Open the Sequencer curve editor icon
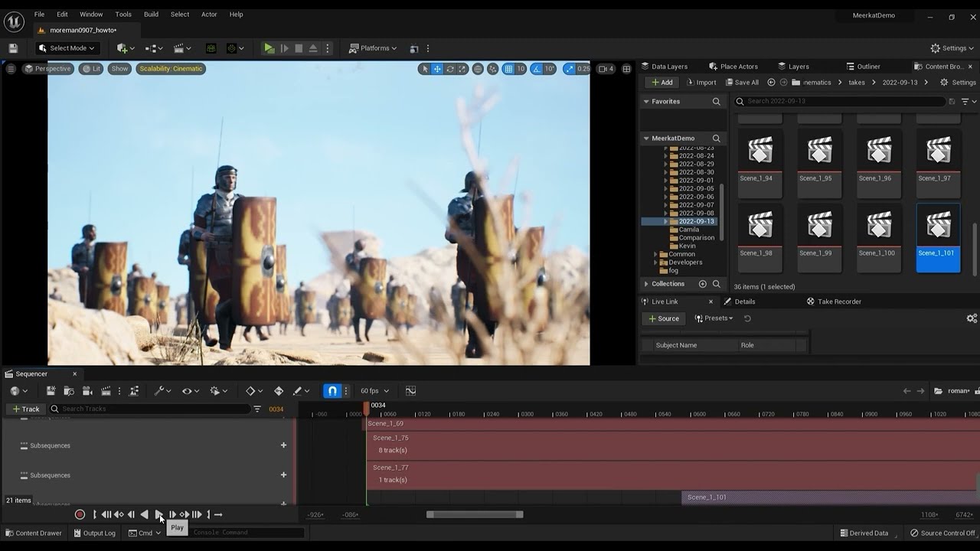980x551 pixels. click(410, 391)
